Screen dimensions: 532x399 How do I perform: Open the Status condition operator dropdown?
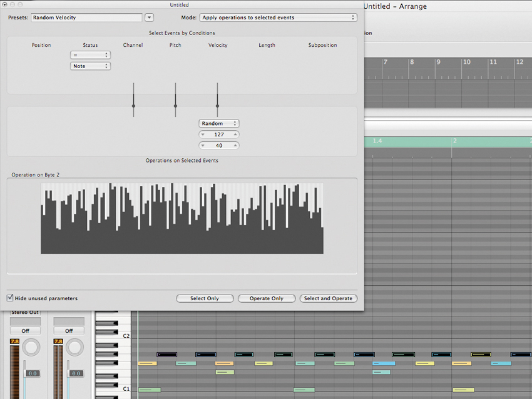tap(90, 55)
